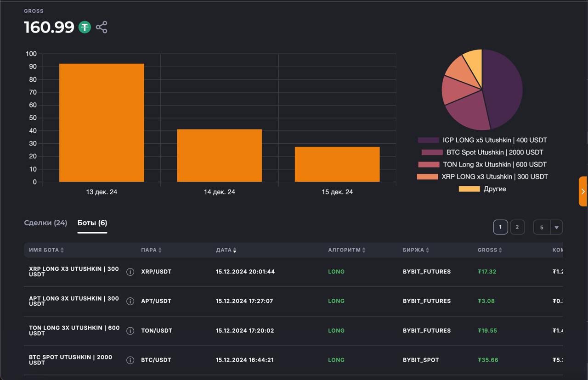Sort table by Дата column

click(x=226, y=250)
